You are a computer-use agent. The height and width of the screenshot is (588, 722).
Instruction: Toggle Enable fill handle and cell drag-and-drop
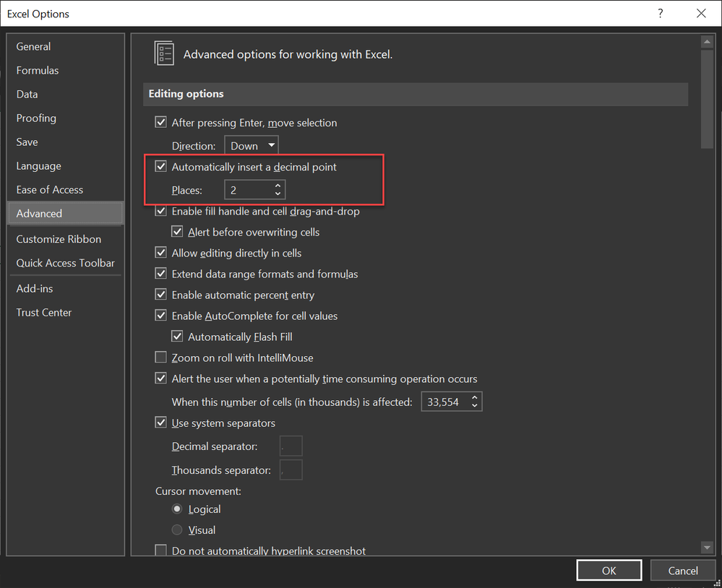[160, 211]
